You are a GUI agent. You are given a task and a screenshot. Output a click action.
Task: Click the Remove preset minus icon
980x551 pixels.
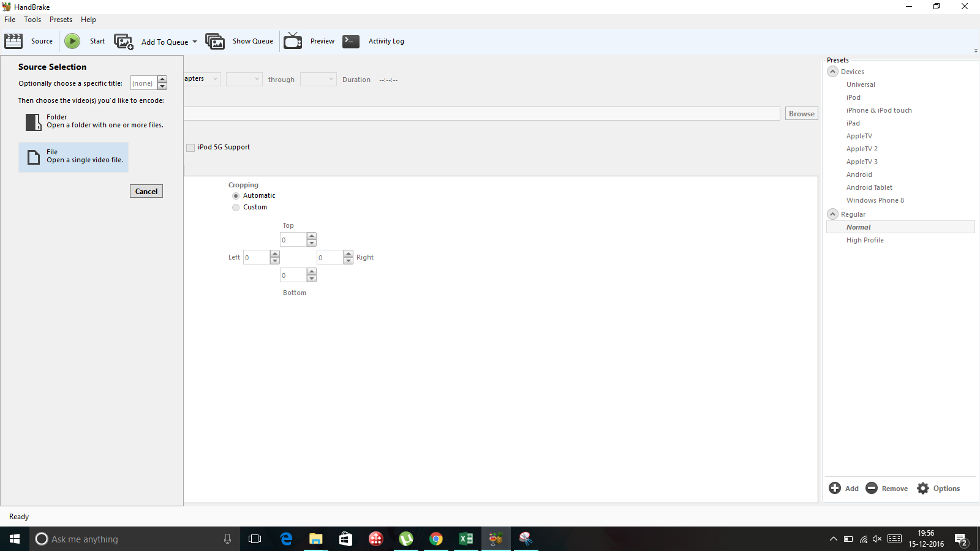[872, 488]
